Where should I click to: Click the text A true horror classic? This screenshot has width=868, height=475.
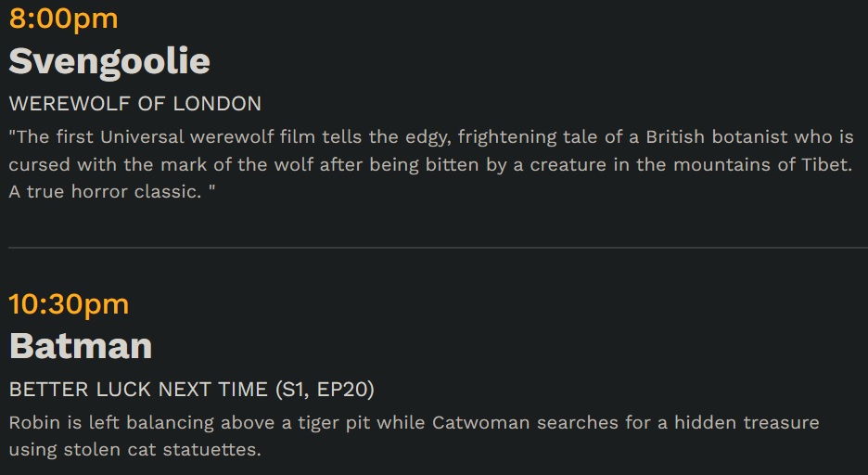tap(105, 191)
